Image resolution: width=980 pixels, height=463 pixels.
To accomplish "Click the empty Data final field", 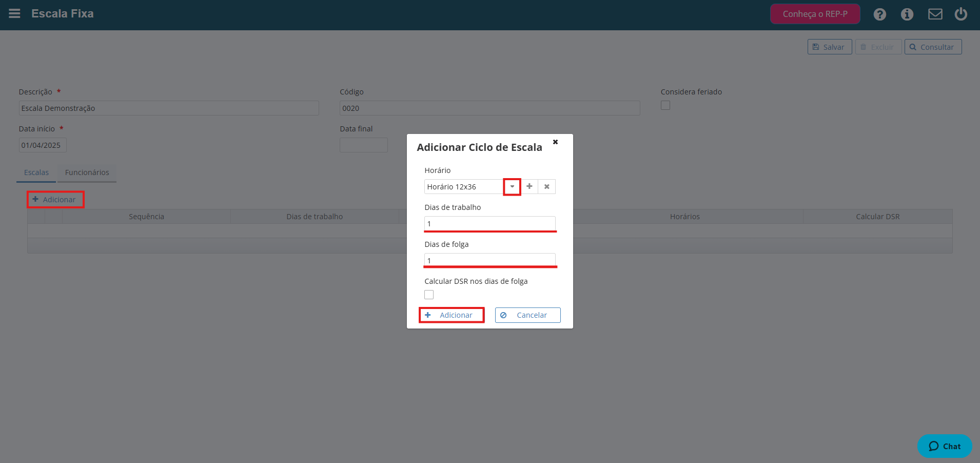I will 363,145.
